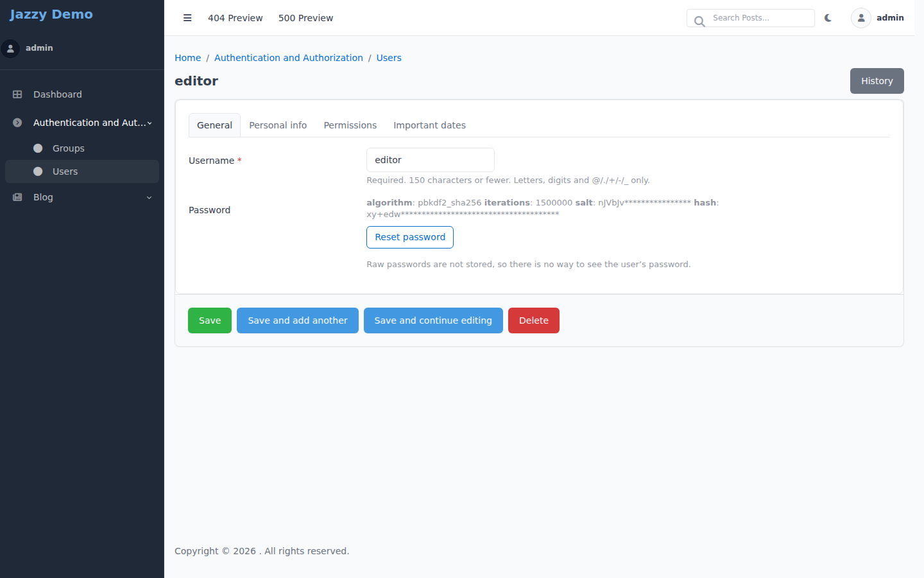This screenshot has height=578, width=924.
Task: Click the search magnifier icon
Action: [699, 21]
